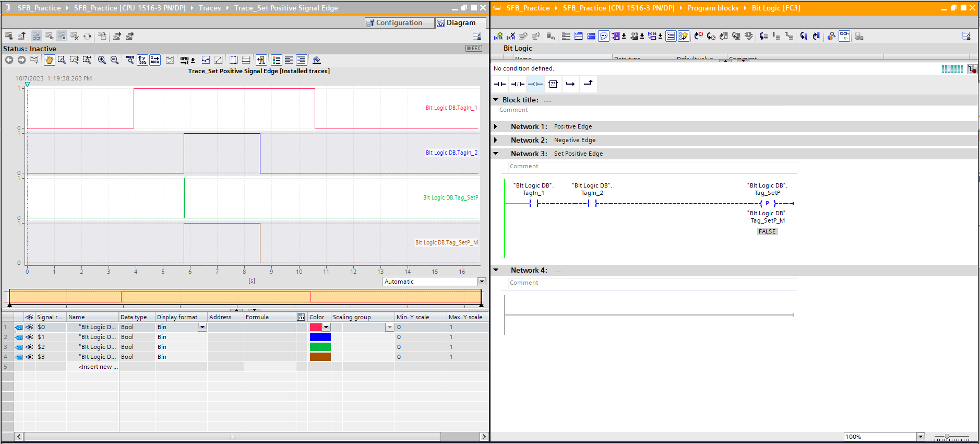Click Bit Logic [FC3] breadcrumb item
This screenshot has height=444, width=980.
pos(776,8)
